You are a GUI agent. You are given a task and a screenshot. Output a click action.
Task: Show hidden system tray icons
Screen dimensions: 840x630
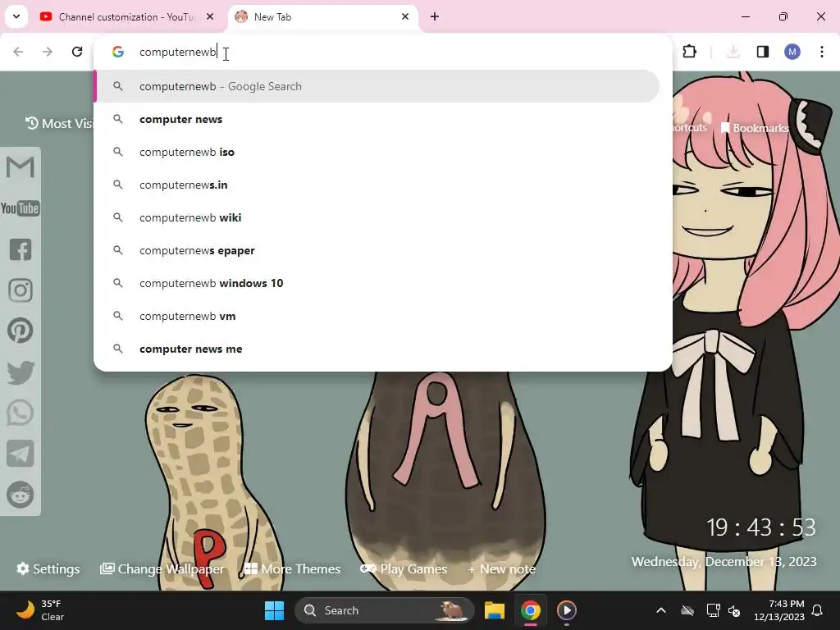point(661,610)
